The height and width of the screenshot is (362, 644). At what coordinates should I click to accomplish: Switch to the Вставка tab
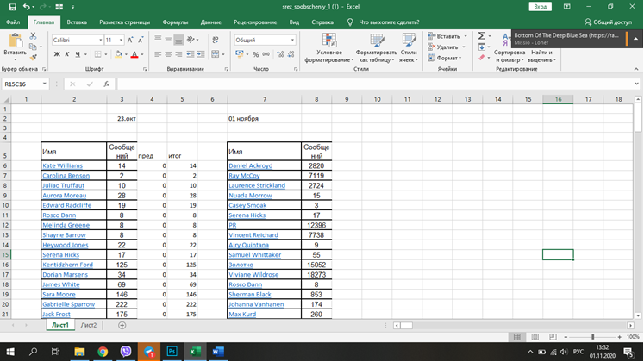click(x=77, y=22)
